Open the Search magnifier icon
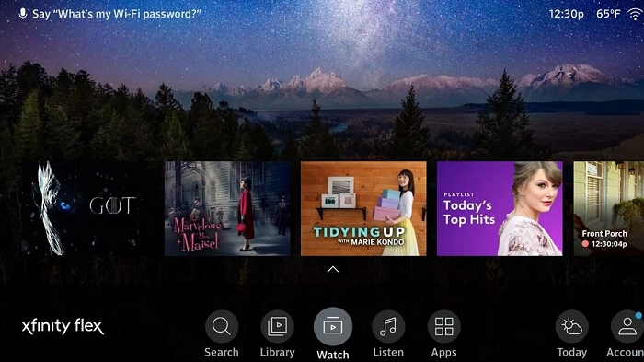The image size is (644, 362). [222, 327]
